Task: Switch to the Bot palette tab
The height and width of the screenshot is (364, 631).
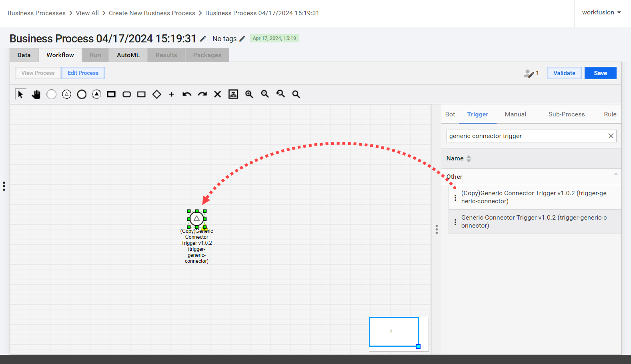Action: tap(450, 114)
